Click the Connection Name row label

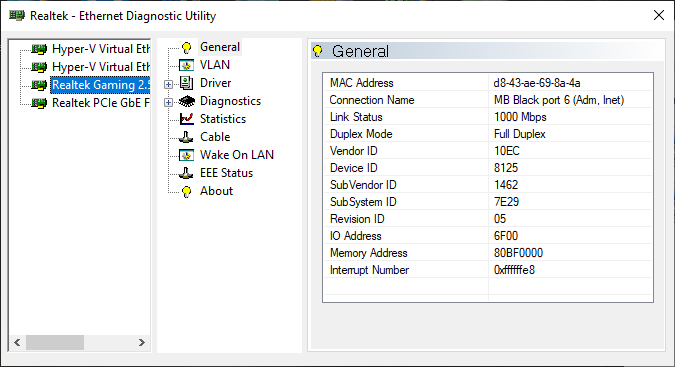372,100
